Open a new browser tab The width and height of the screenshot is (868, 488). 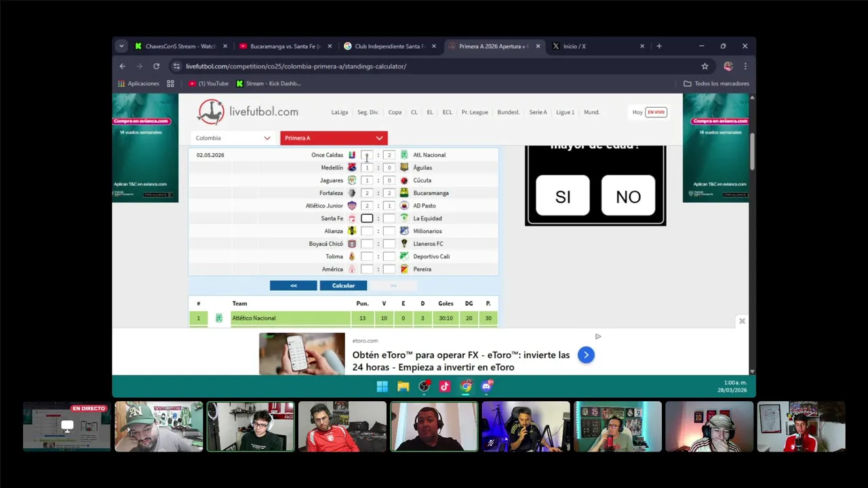(658, 46)
